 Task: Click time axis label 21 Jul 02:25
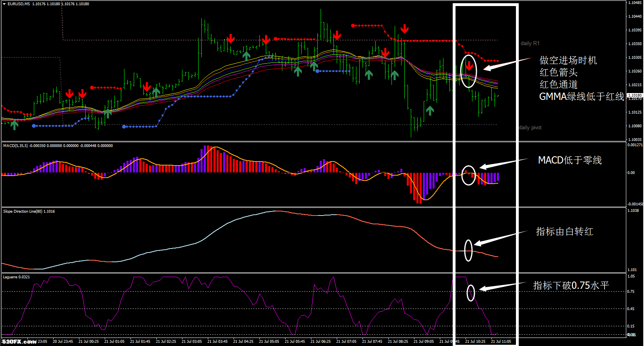(x=166, y=342)
